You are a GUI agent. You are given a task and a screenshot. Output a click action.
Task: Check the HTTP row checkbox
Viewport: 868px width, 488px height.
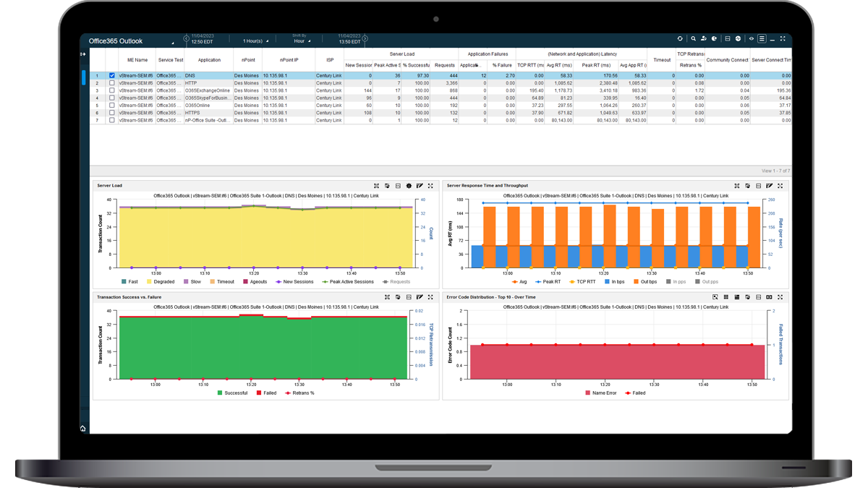[x=111, y=83]
